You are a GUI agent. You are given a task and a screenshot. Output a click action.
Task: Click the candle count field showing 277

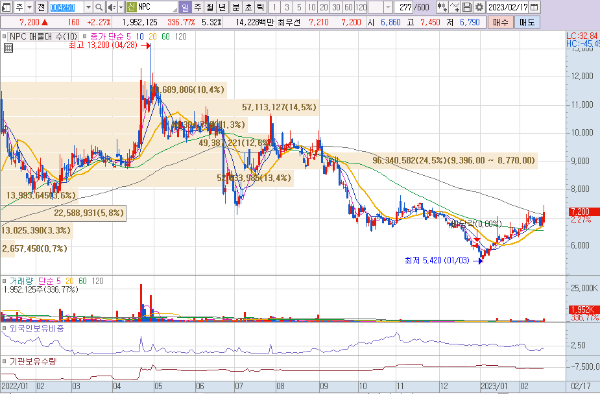coord(404,7)
